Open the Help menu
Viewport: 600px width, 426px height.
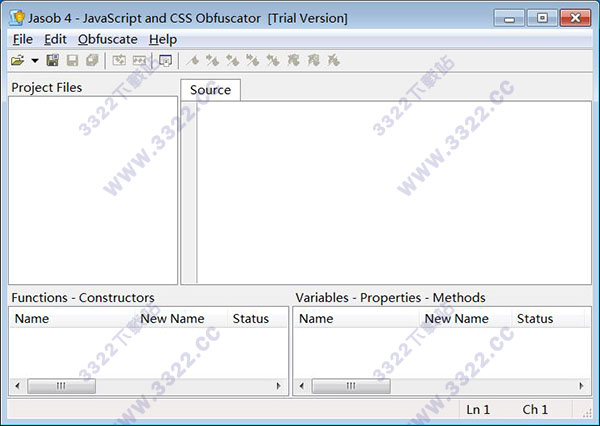click(x=163, y=39)
